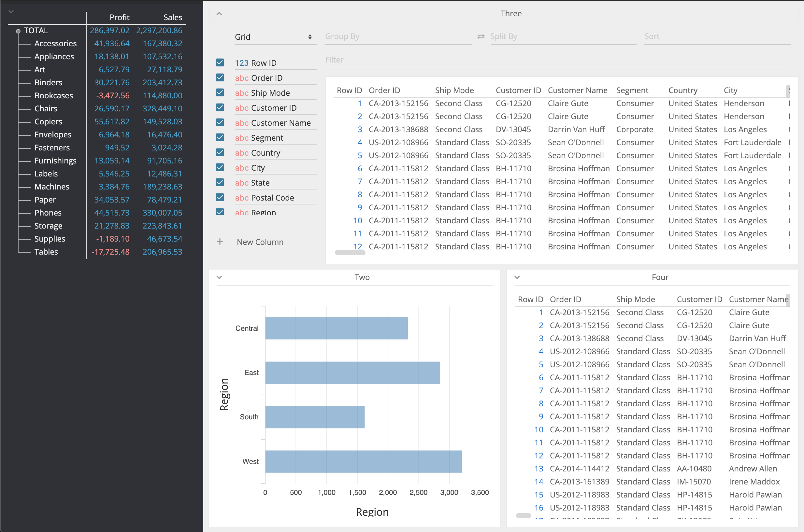The image size is (804, 532).
Task: Click the New Column button
Action: 260,242
